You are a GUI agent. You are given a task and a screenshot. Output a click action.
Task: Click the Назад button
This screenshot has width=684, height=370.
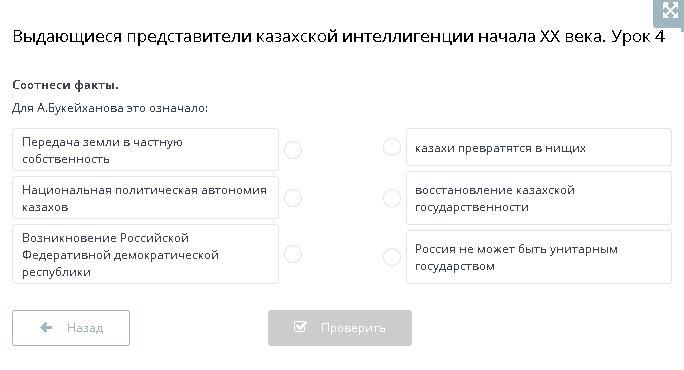[x=71, y=328]
